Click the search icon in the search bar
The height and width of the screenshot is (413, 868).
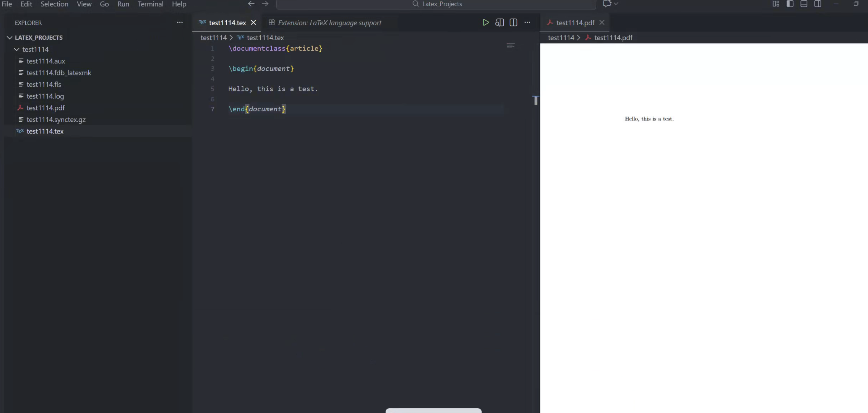click(416, 4)
